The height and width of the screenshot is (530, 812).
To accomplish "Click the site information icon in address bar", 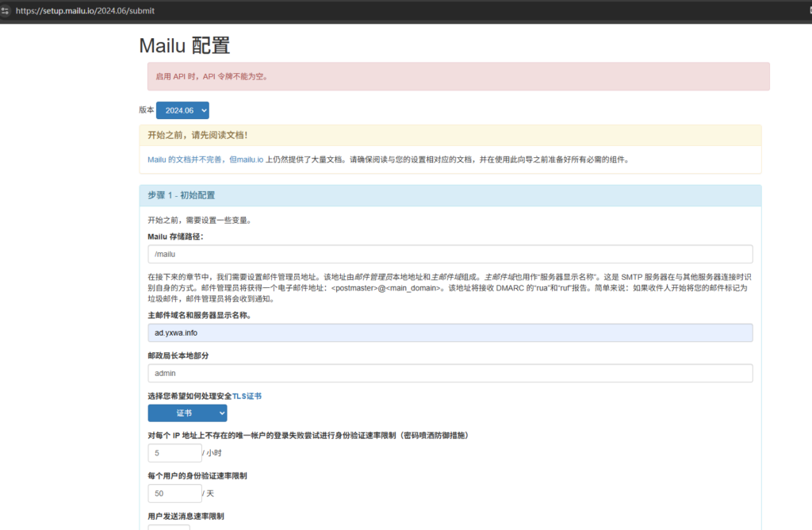I will (6, 11).
